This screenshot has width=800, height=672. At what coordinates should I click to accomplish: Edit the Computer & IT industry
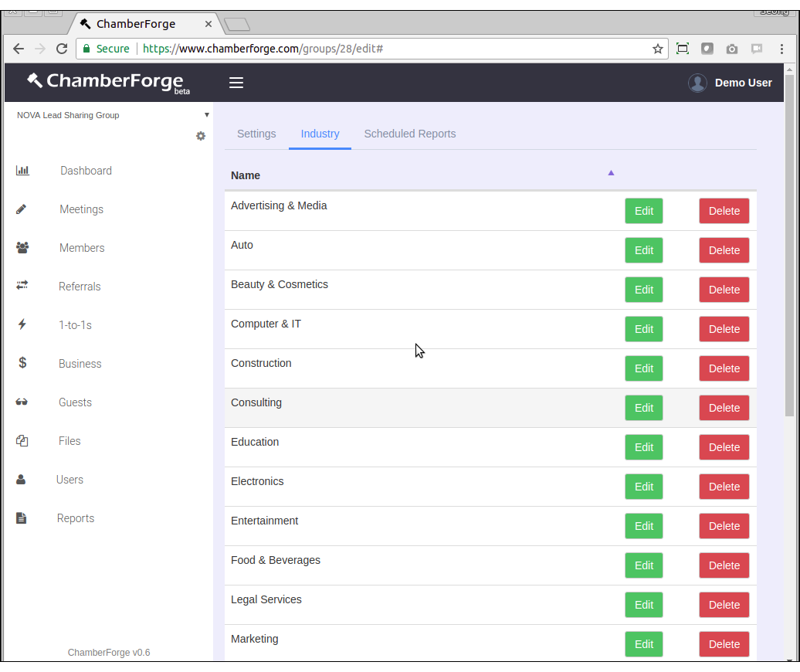pyautogui.click(x=643, y=329)
